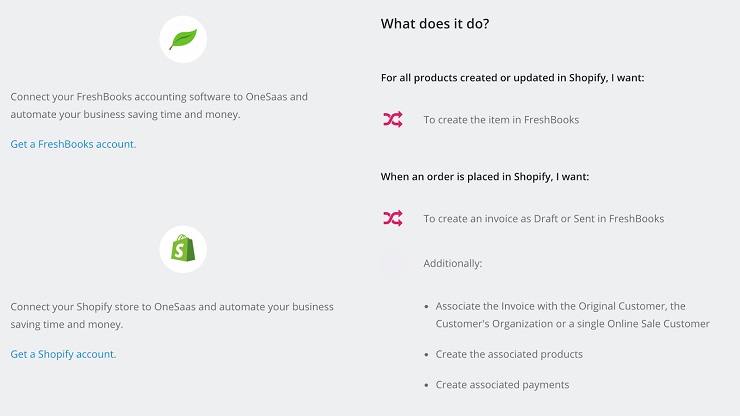Open the Get a FreshBooks account link
This screenshot has width=740, height=416.
pyautogui.click(x=73, y=144)
